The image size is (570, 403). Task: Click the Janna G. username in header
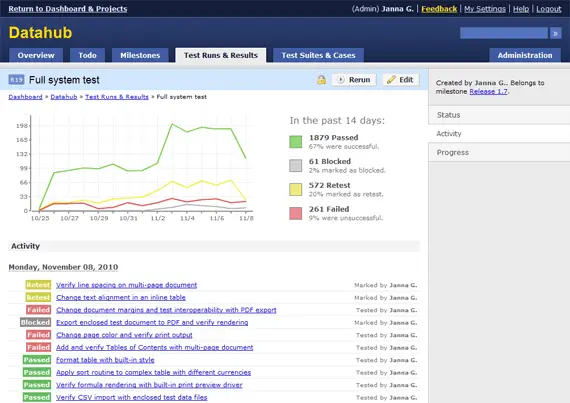[397, 9]
